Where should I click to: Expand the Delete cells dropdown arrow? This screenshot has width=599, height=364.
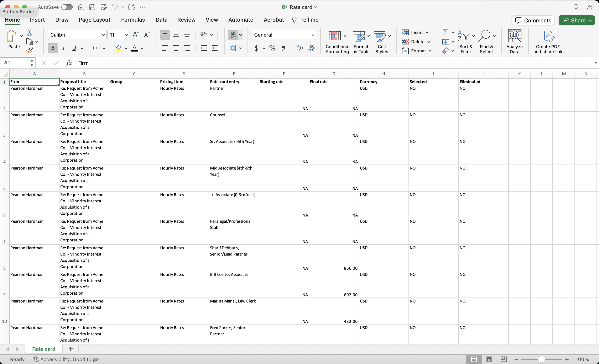[429, 42]
